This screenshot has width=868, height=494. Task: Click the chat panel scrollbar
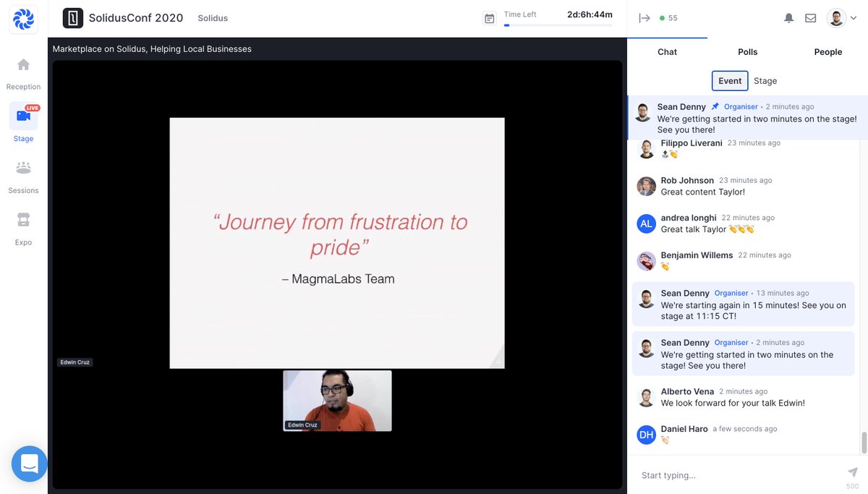click(x=864, y=441)
